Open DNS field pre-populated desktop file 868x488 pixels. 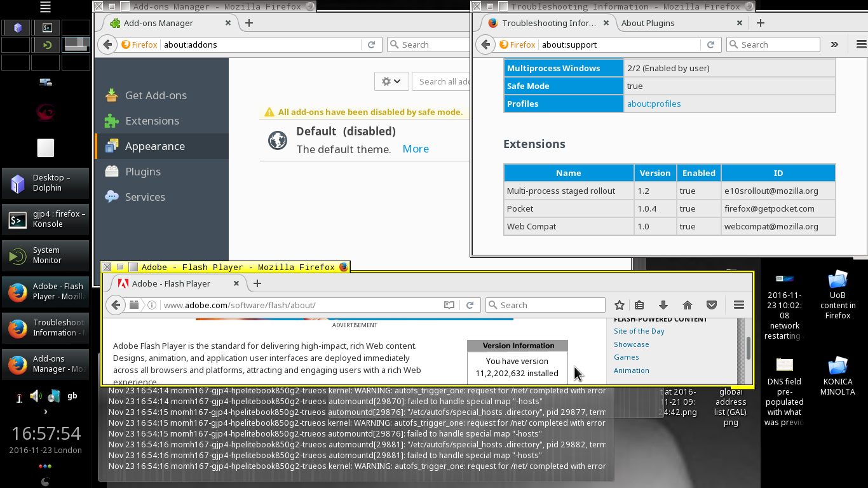(785, 391)
